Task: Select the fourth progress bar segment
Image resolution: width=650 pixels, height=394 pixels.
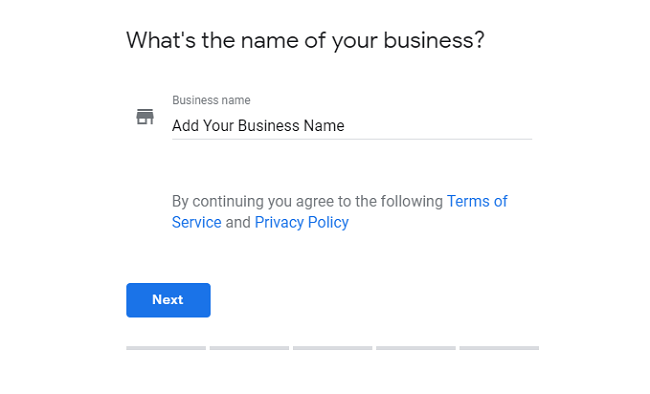Action: click(x=416, y=348)
